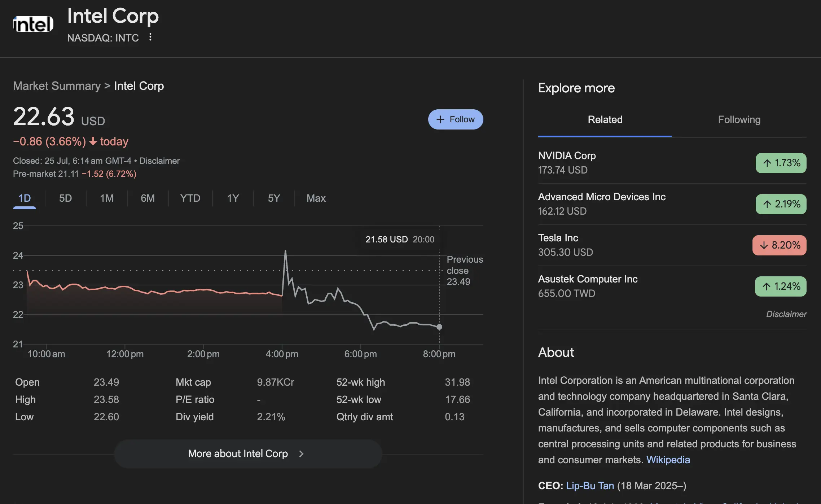Image resolution: width=821 pixels, height=504 pixels.
Task: Click the 6:00 pm axis label
Action: tap(360, 354)
